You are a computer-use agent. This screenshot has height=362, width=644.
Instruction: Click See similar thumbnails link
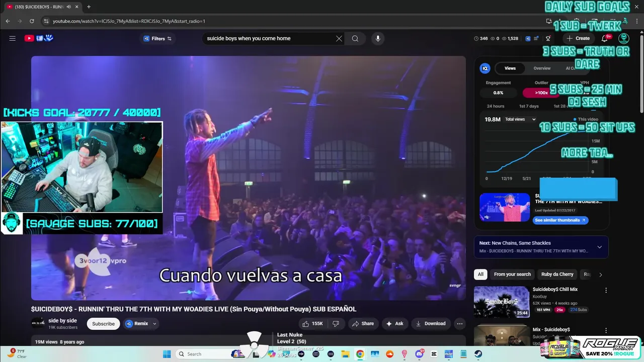click(x=560, y=220)
